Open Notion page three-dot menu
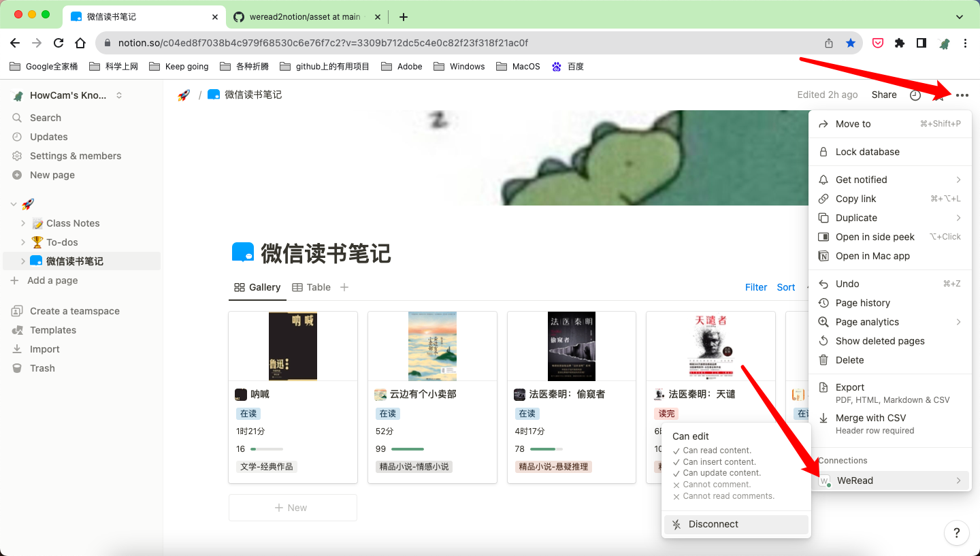Screen dimensions: 980x556 (962, 95)
